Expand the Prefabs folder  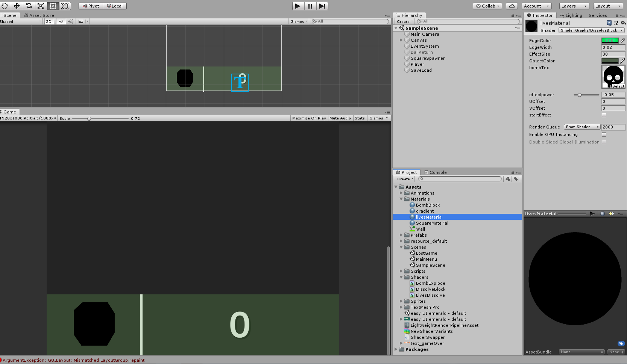point(401,235)
